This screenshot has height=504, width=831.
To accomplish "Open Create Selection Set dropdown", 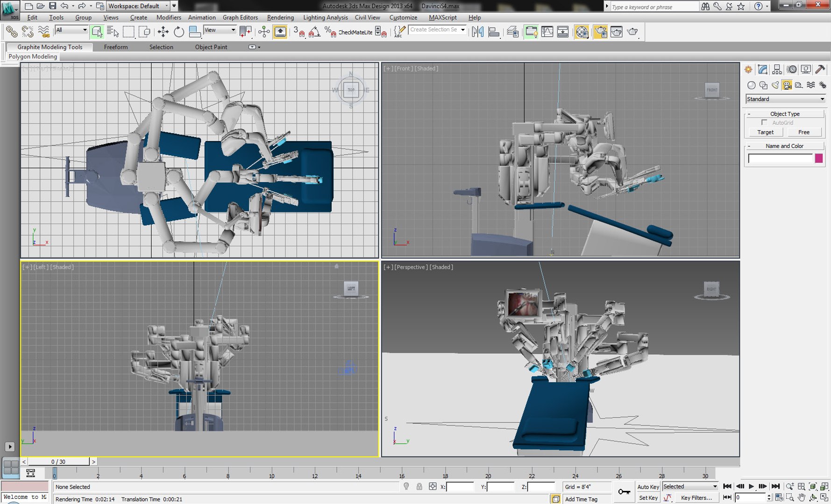I will [437, 29].
